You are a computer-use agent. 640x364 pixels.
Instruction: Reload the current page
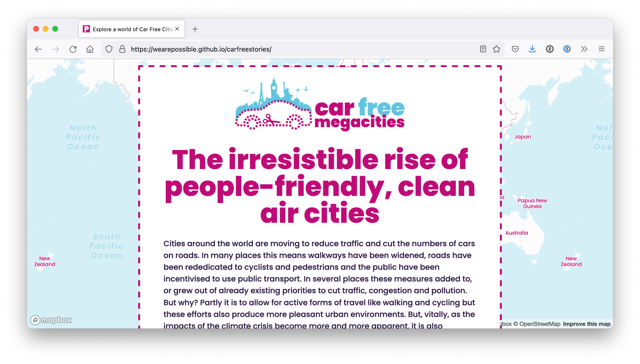73,49
